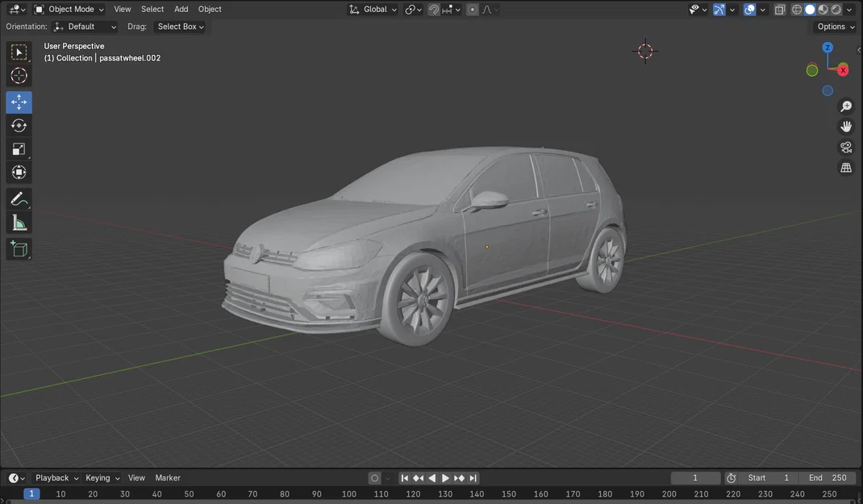Open the Object Mode dropdown

coord(69,9)
